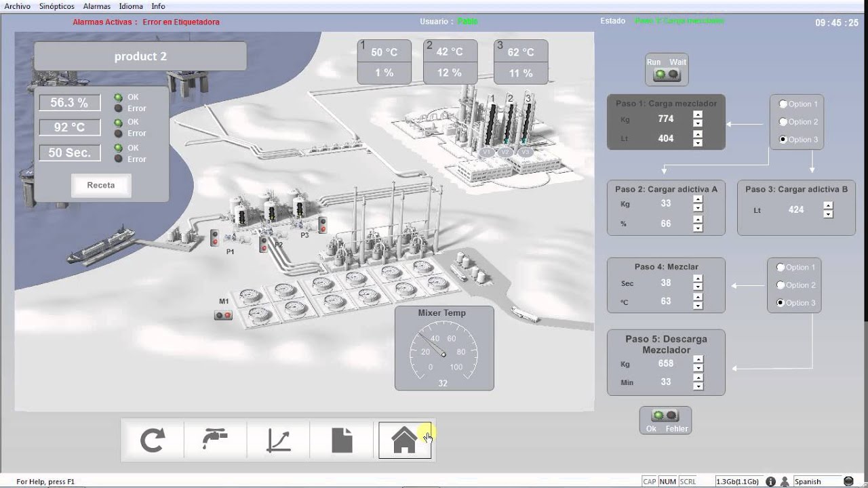The height and width of the screenshot is (488, 868).
Task: Decrease Min value in Paso 5
Action: click(698, 386)
